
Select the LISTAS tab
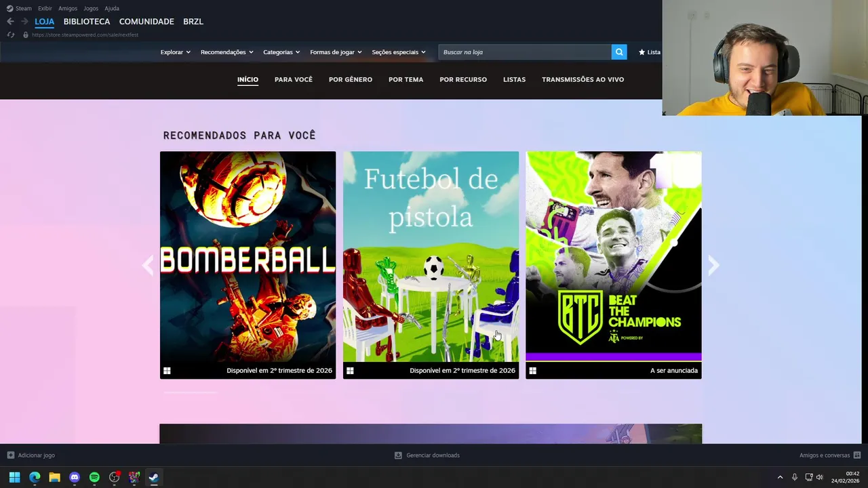point(514,79)
